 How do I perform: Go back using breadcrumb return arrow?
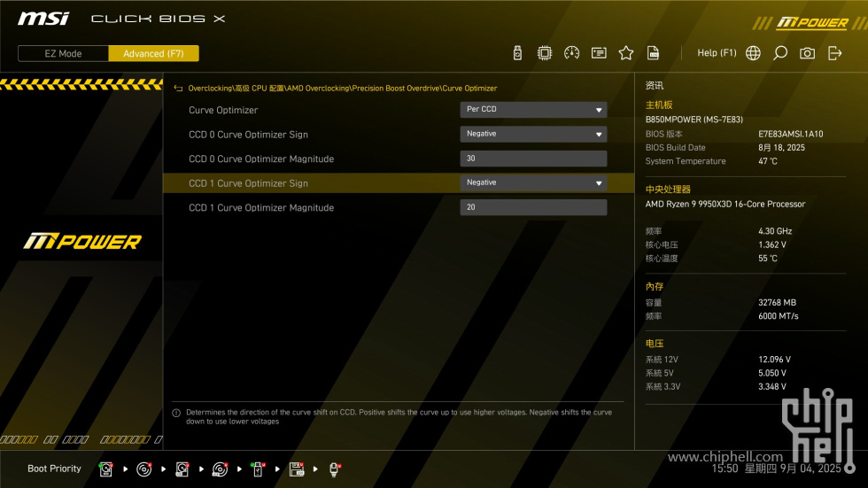click(178, 89)
